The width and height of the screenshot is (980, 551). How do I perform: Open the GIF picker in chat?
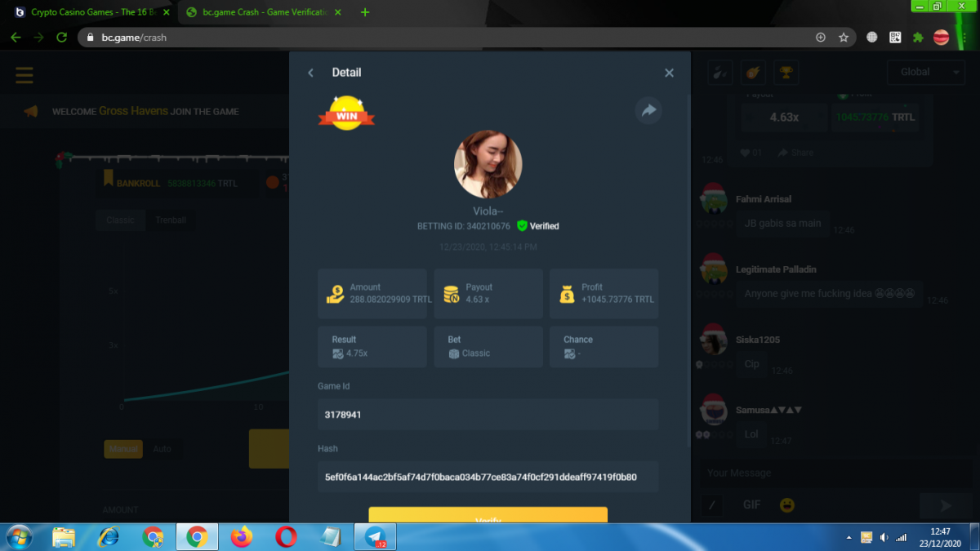coord(751,505)
